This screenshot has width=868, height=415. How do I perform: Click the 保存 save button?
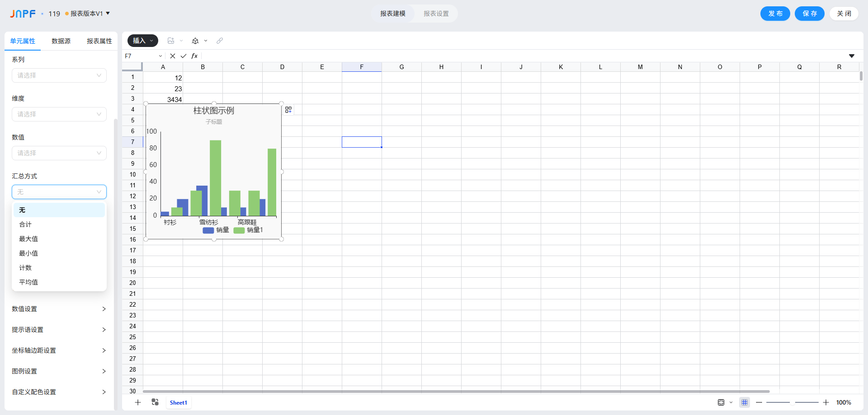point(809,14)
